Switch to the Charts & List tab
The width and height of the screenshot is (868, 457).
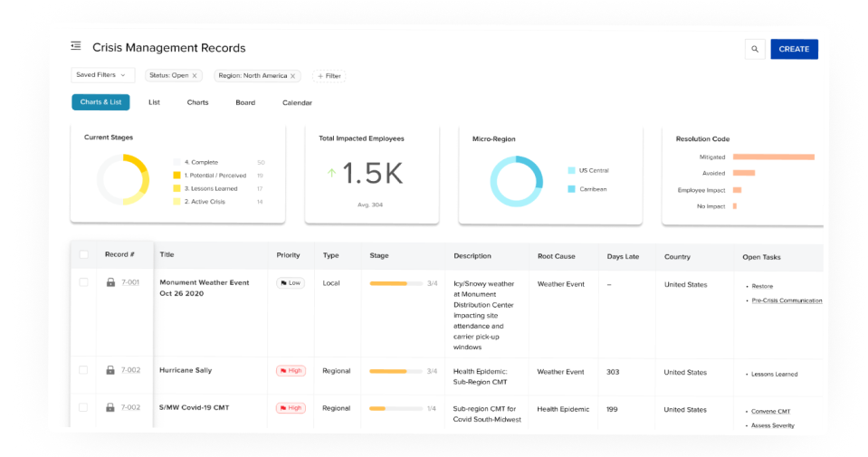click(100, 101)
